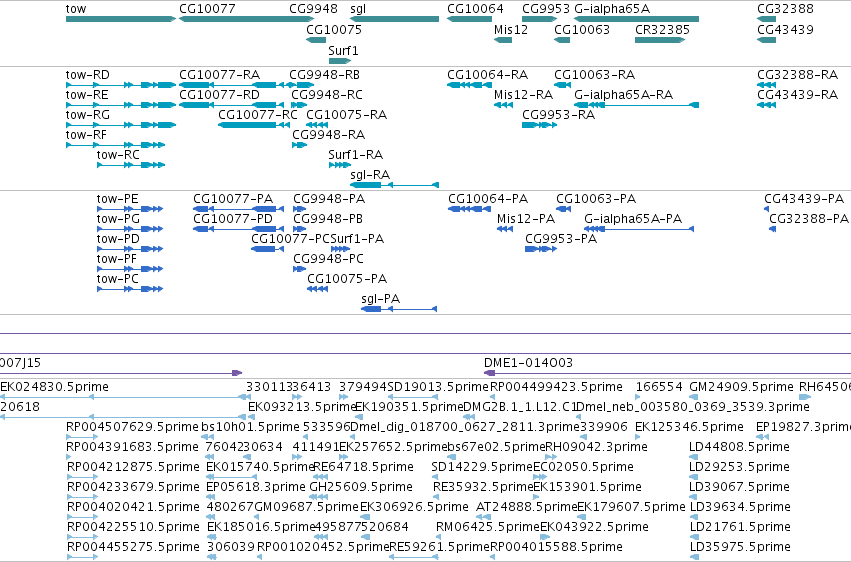This screenshot has width=851, height=562.
Task: Click the CG10077-RC transcript
Action: point(253,125)
